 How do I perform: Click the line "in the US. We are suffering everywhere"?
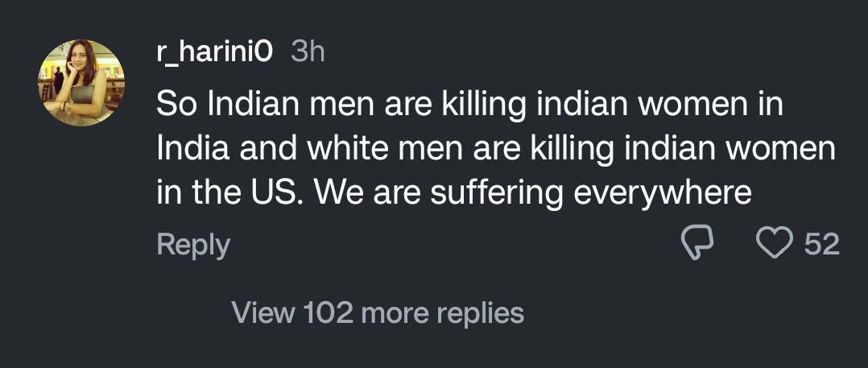click(454, 194)
